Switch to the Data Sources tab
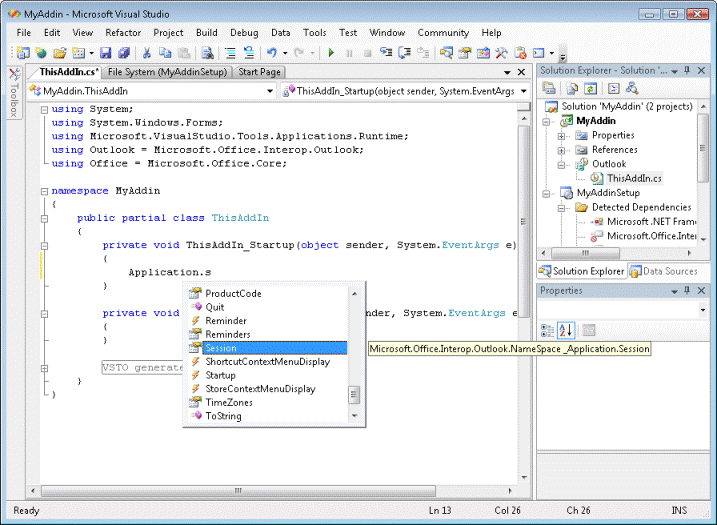Screen dimensions: 717x525 [x=664, y=271]
